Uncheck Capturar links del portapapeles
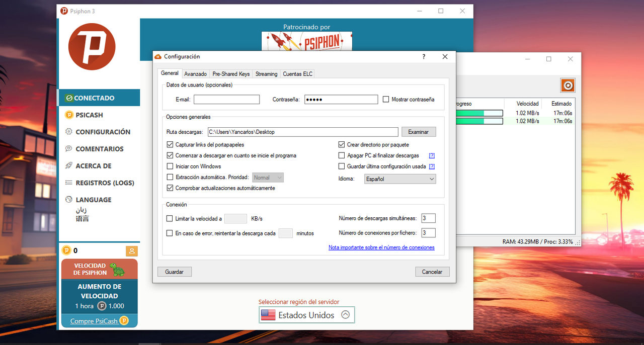Screen dimensions: 644x345 170,145
